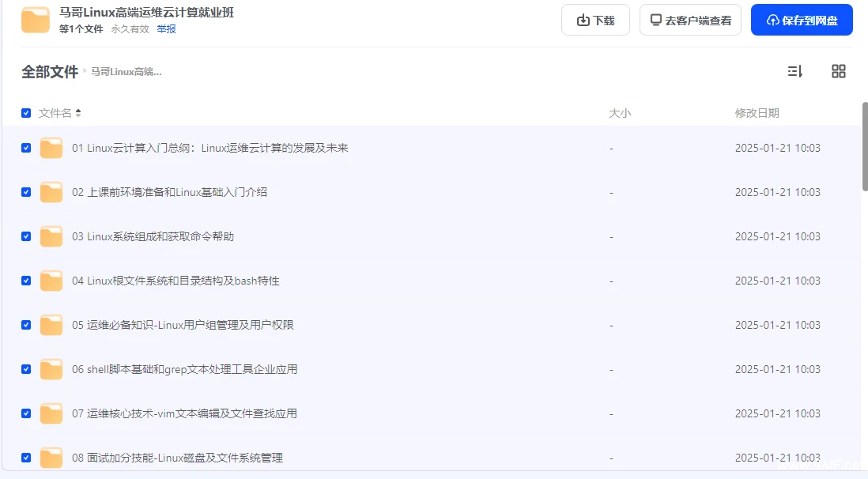Open folder icon for 03 Linux系统组成

pyautogui.click(x=51, y=236)
